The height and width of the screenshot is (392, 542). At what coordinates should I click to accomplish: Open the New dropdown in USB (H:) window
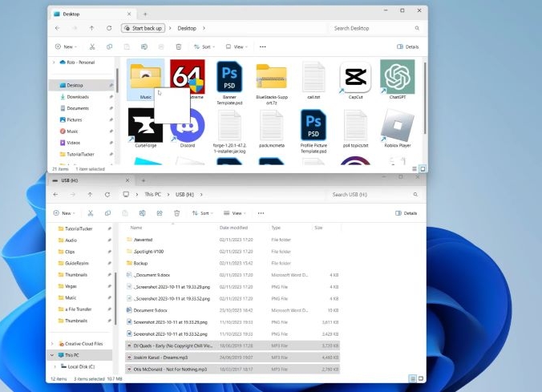(64, 213)
